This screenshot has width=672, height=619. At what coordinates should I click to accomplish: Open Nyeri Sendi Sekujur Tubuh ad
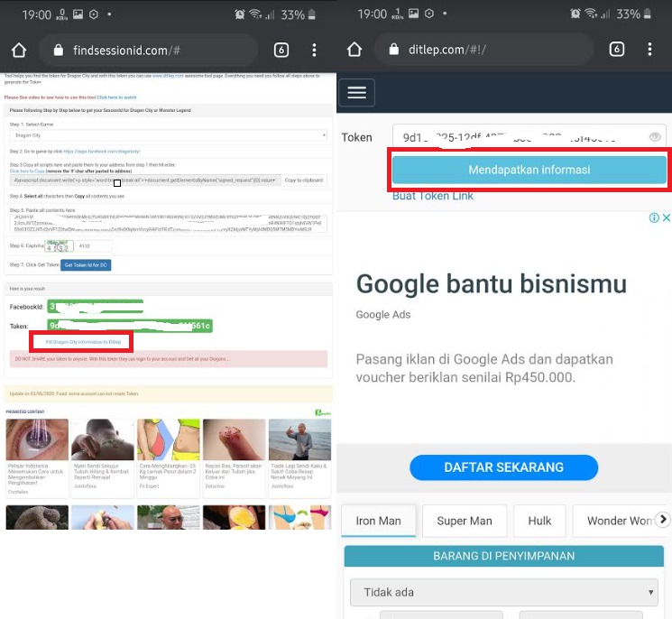coord(103,457)
